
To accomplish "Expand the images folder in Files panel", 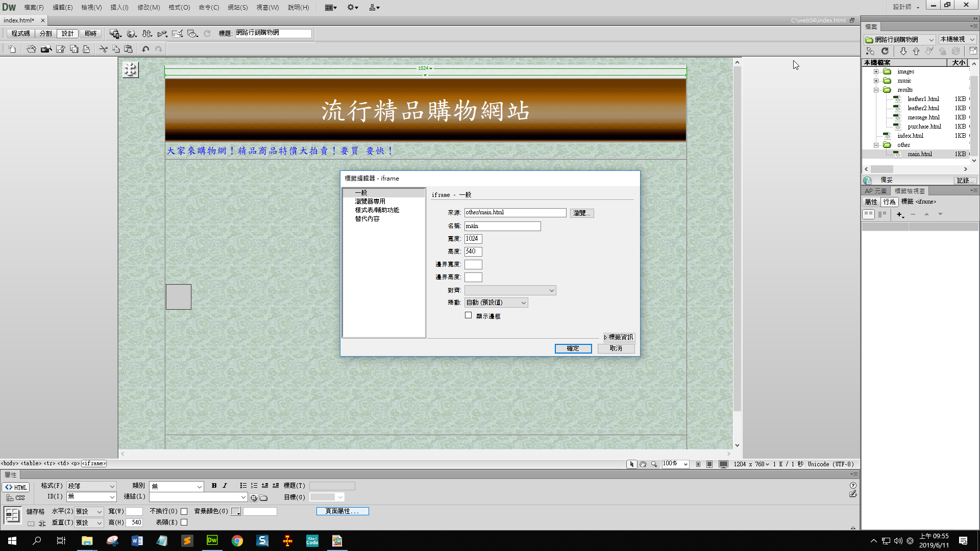I will click(x=876, y=71).
